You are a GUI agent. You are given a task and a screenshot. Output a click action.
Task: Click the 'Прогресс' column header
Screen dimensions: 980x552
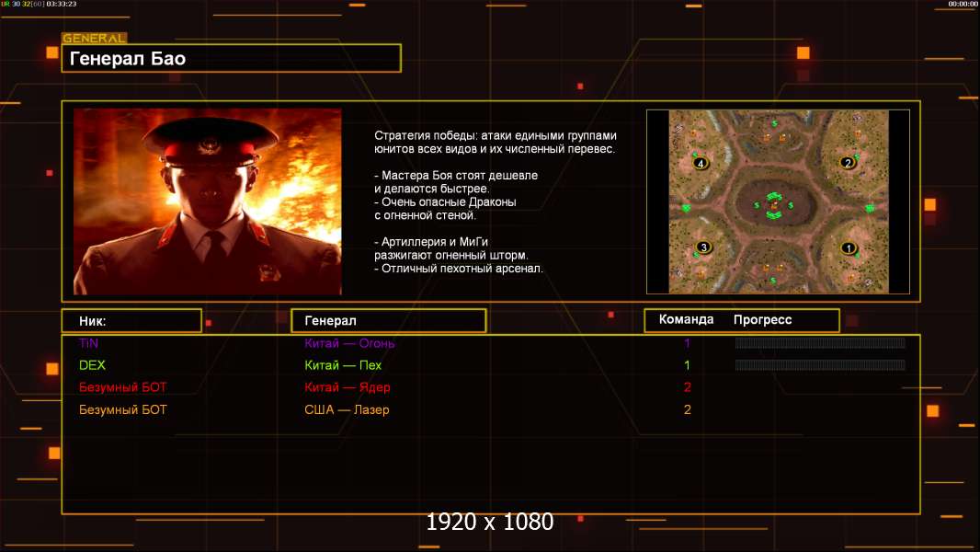tap(762, 320)
